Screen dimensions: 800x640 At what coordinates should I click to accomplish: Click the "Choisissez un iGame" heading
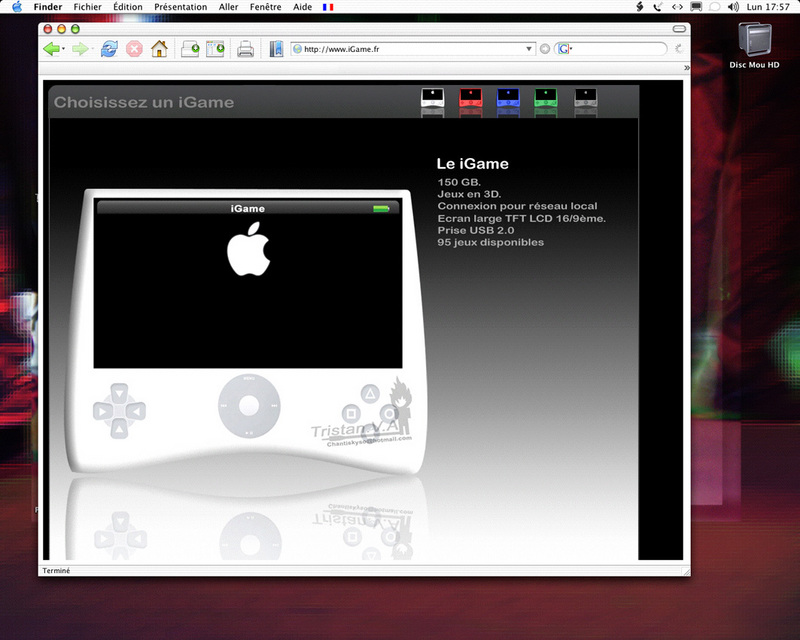tap(144, 103)
